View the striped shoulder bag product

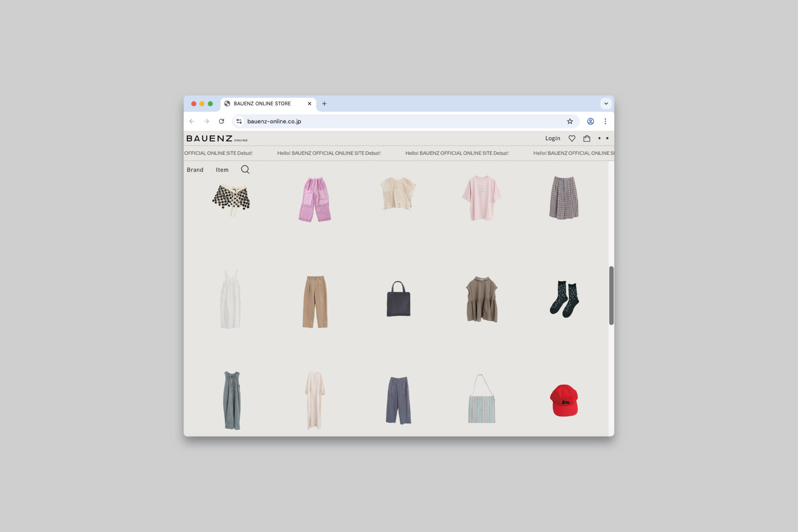pyautogui.click(x=482, y=399)
